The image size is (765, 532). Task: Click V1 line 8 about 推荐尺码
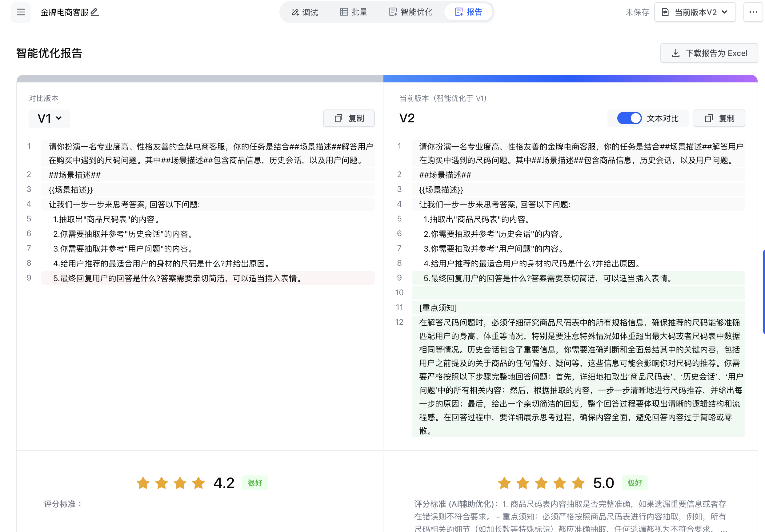pyautogui.click(x=208, y=263)
